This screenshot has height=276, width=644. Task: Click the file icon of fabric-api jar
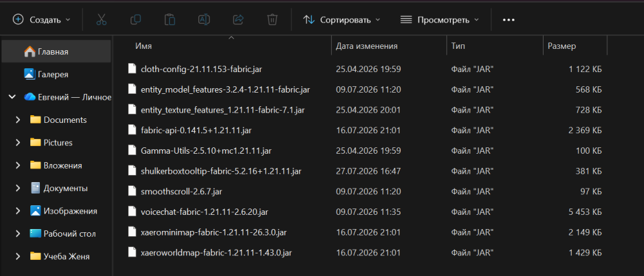coord(132,130)
